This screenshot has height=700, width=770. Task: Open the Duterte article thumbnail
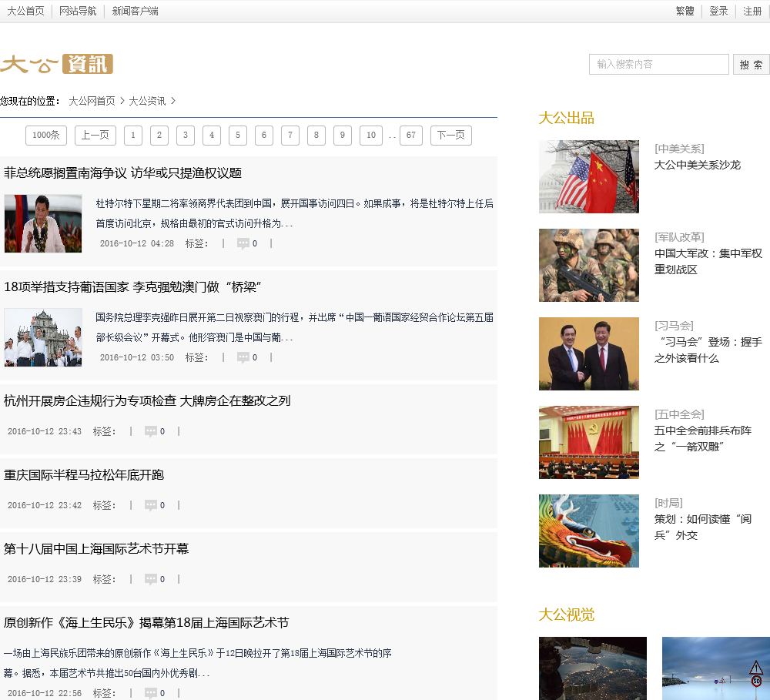click(43, 223)
